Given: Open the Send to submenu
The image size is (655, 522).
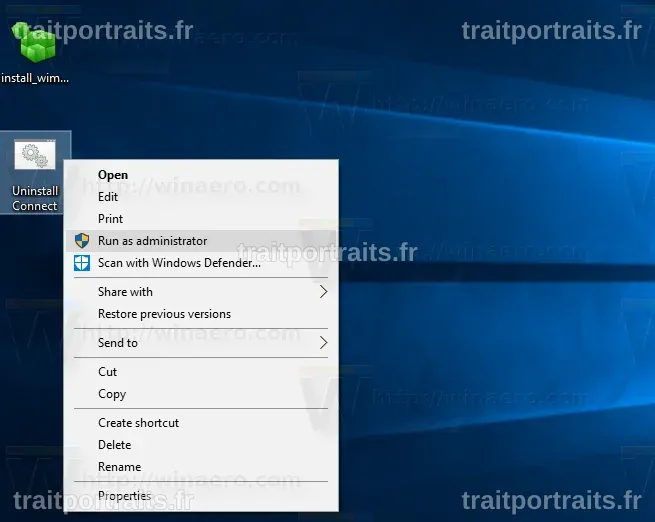Looking at the screenshot, I should pyautogui.click(x=202, y=343).
